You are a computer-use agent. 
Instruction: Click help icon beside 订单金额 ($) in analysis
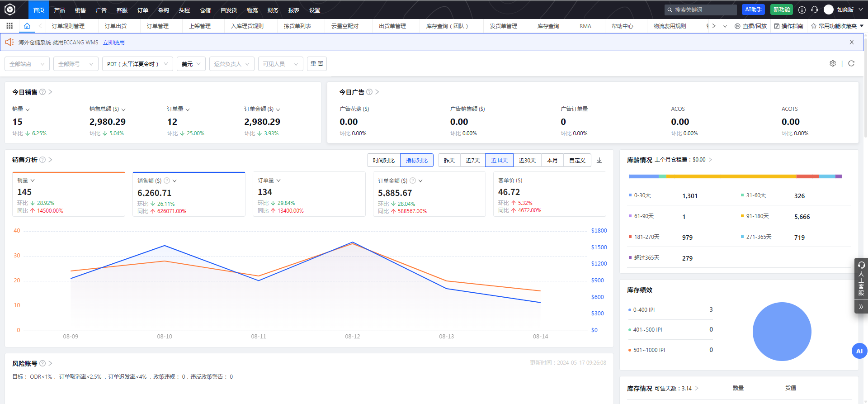(x=413, y=181)
